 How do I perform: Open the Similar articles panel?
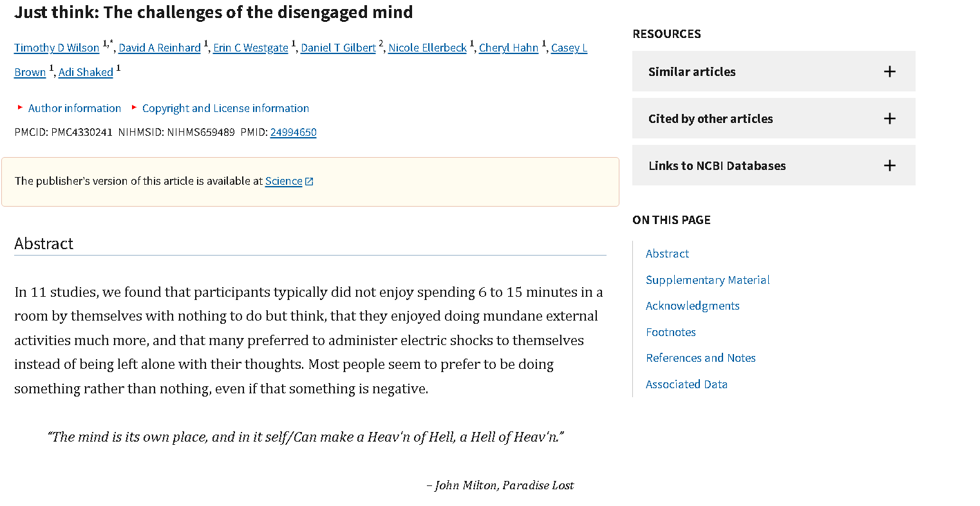point(692,71)
